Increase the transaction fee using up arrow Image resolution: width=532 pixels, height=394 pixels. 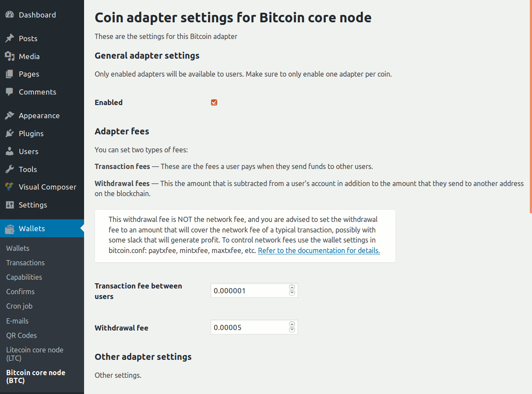point(292,288)
